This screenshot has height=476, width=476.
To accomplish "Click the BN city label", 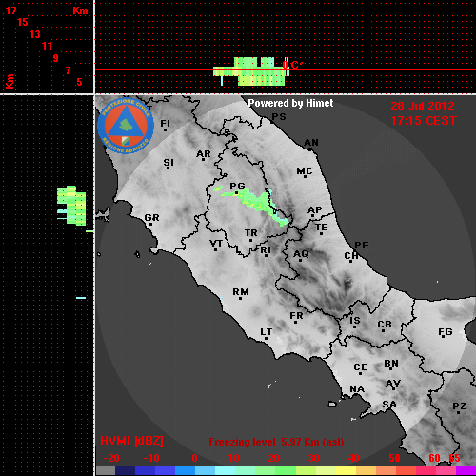I will (x=391, y=364).
